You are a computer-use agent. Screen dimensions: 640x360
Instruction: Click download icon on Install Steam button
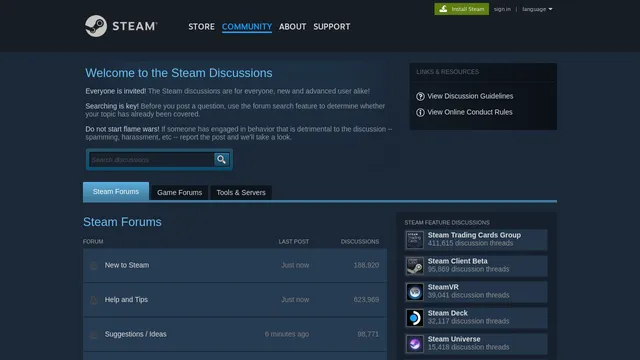coord(443,9)
